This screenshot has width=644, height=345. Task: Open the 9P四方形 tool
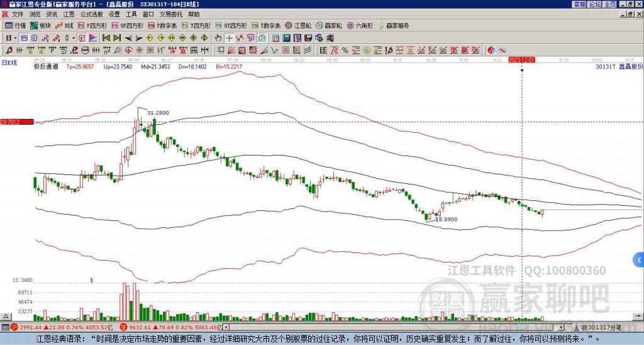click(x=128, y=25)
